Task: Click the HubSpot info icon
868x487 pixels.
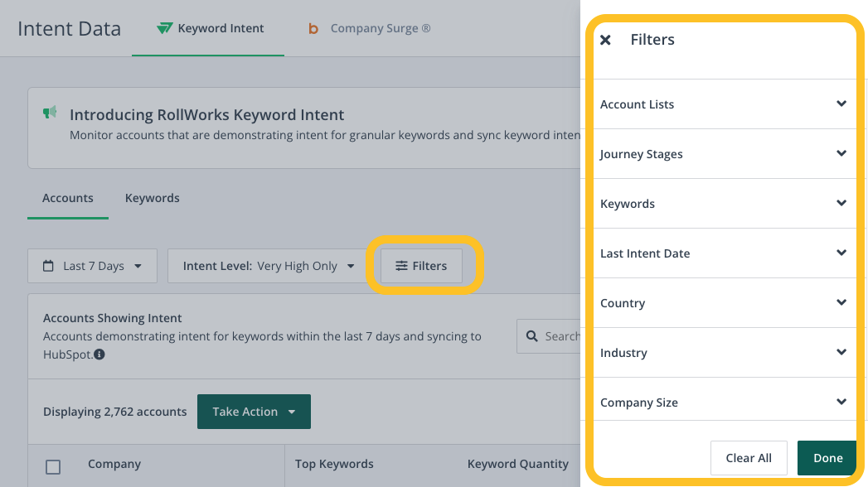Action: (99, 354)
